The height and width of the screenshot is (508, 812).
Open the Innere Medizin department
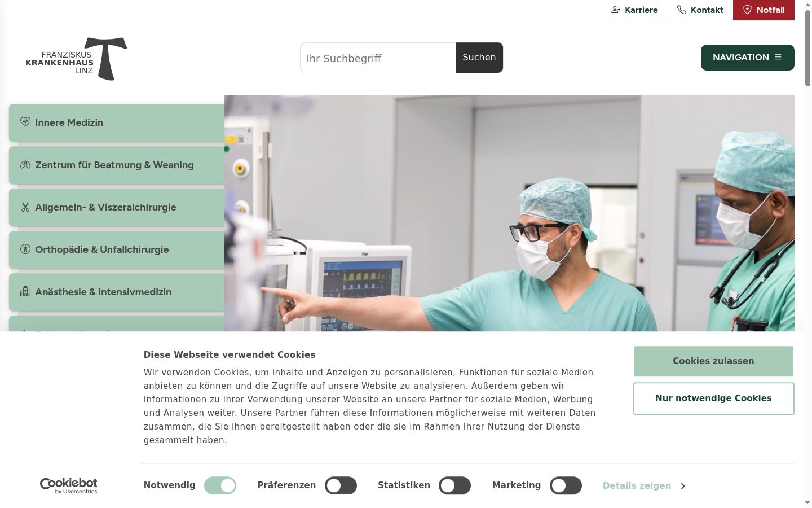pos(117,122)
